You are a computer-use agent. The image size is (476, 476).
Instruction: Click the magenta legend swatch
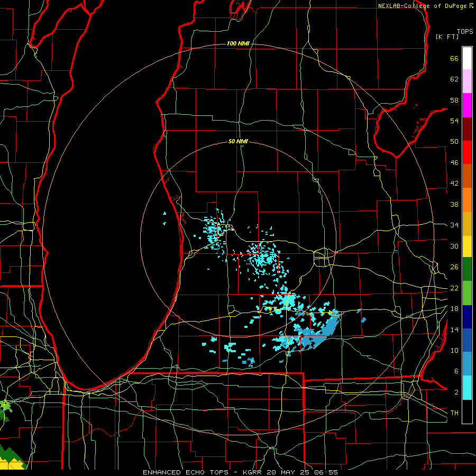point(467,105)
